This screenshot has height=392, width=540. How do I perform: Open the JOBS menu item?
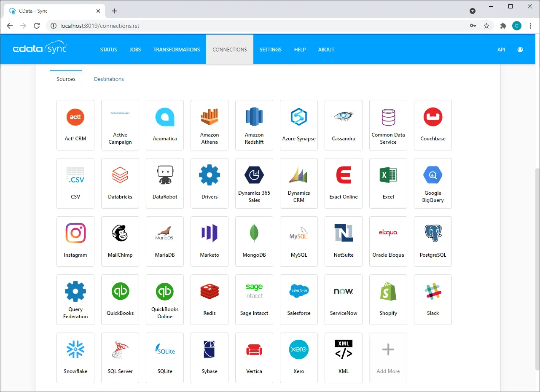point(135,49)
